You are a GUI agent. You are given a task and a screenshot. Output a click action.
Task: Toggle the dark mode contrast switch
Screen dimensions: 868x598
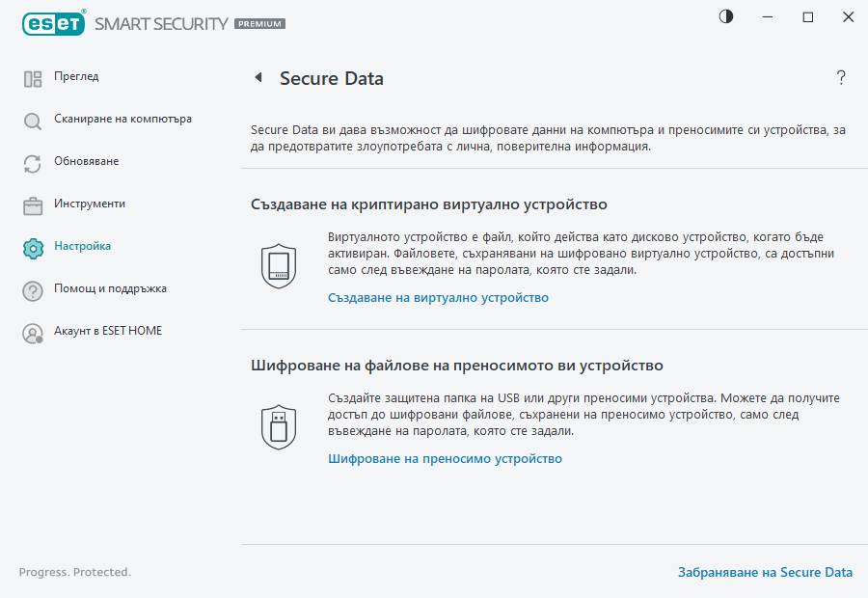724,16
